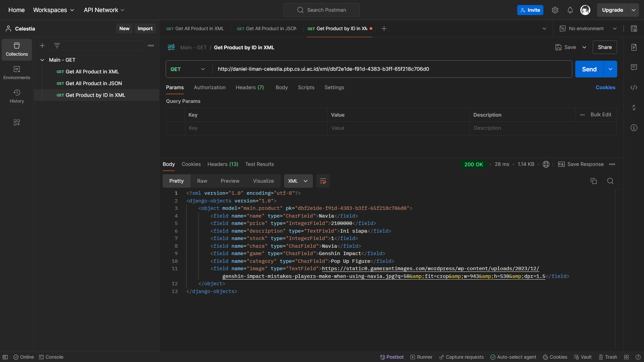Open the Get All Product in JSON tab
This screenshot has height=362, width=644.
pyautogui.click(x=267, y=29)
